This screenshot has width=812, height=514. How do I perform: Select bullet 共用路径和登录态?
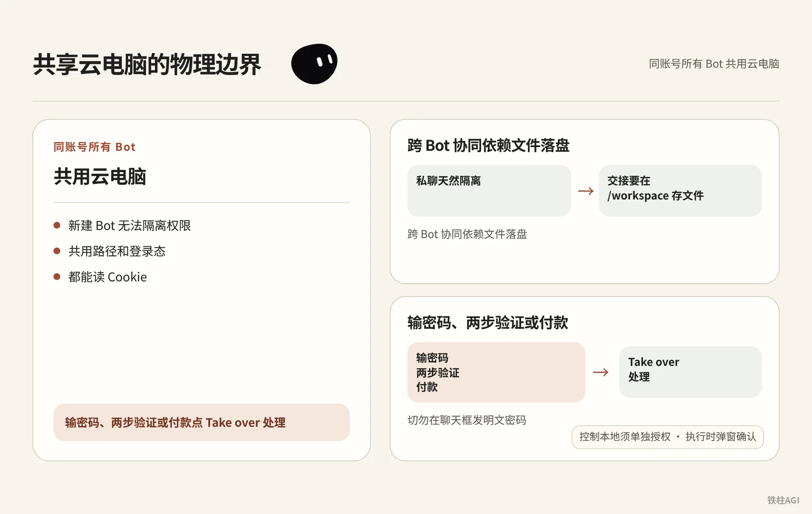(x=117, y=251)
